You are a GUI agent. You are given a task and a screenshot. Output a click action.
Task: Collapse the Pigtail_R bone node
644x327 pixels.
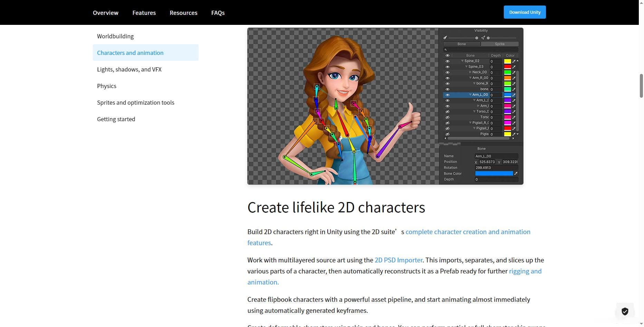click(x=470, y=123)
